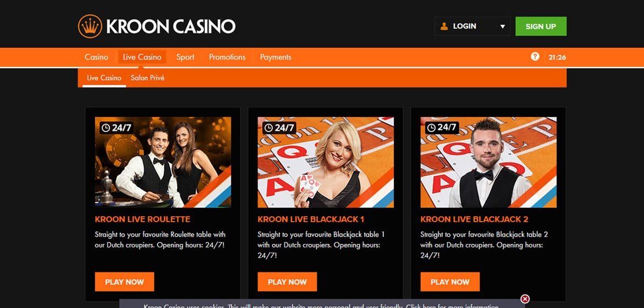Click the 24/7 clock badge on Blackjack 2
Viewport: 644px width, 308px height.
click(x=442, y=128)
